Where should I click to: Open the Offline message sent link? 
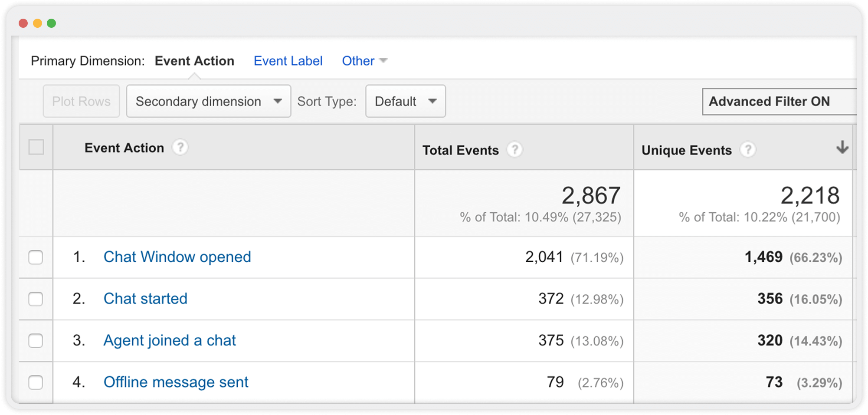(176, 382)
